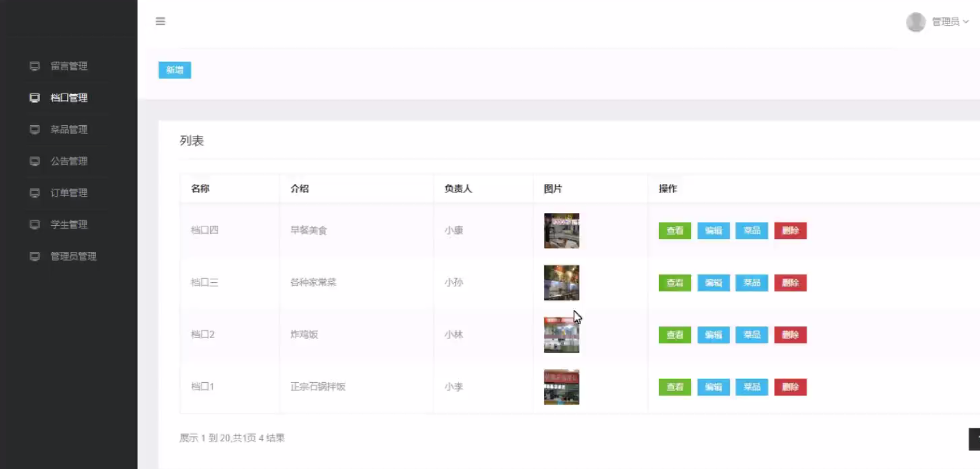980x469 pixels.
Task: Click 编辑 for 档口三
Action: [x=713, y=283]
